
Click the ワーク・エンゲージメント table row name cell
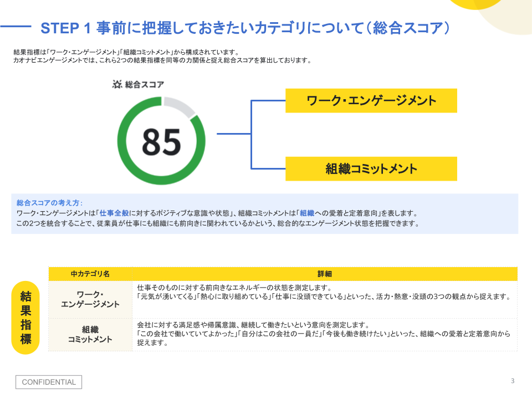pyautogui.click(x=90, y=300)
